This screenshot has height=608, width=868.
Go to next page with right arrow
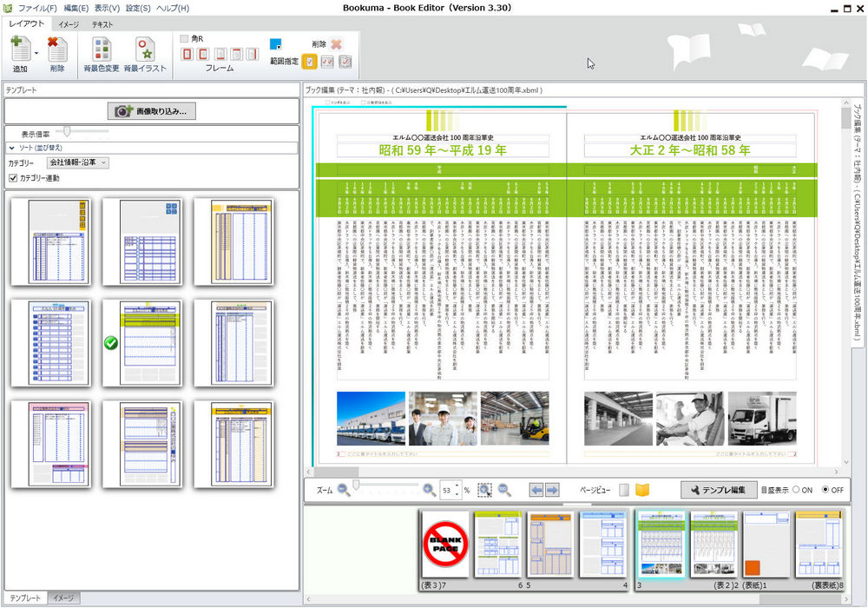(552, 490)
